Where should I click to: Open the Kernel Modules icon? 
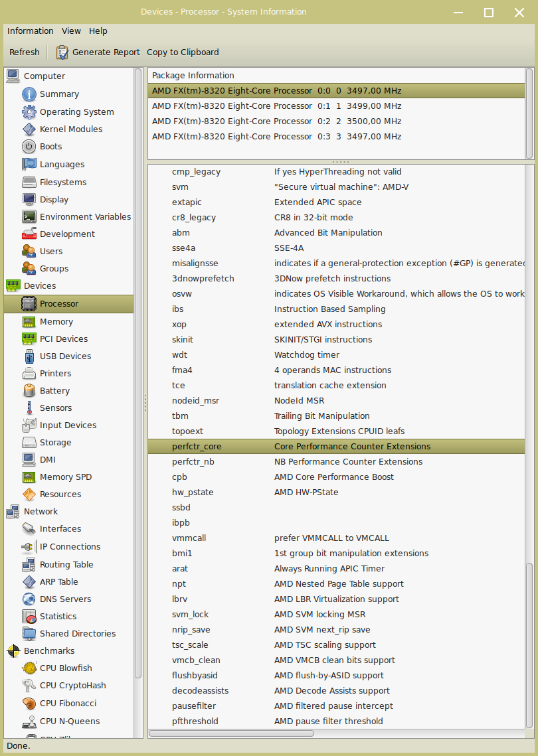[29, 129]
